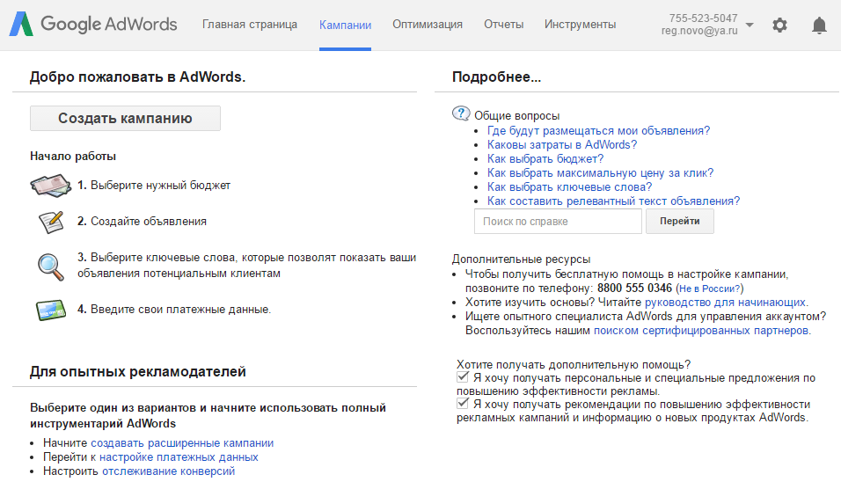Click account email reg.novo@ya.ru
Screen dimensions: 841x504
click(x=699, y=31)
